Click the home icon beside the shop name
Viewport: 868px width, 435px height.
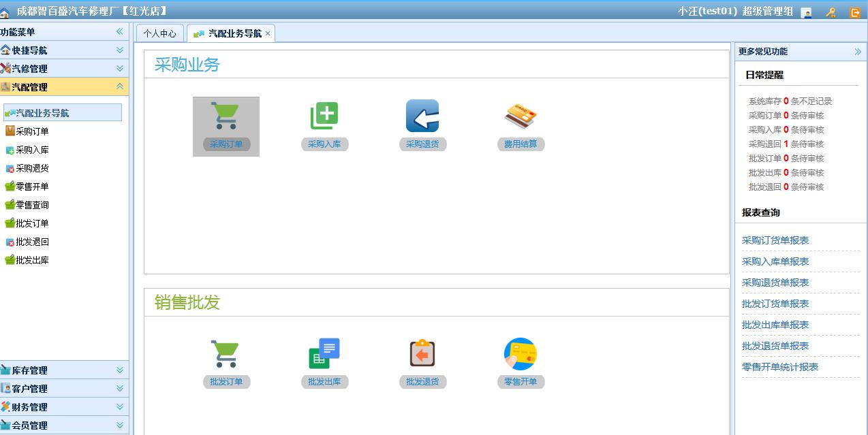coord(5,12)
